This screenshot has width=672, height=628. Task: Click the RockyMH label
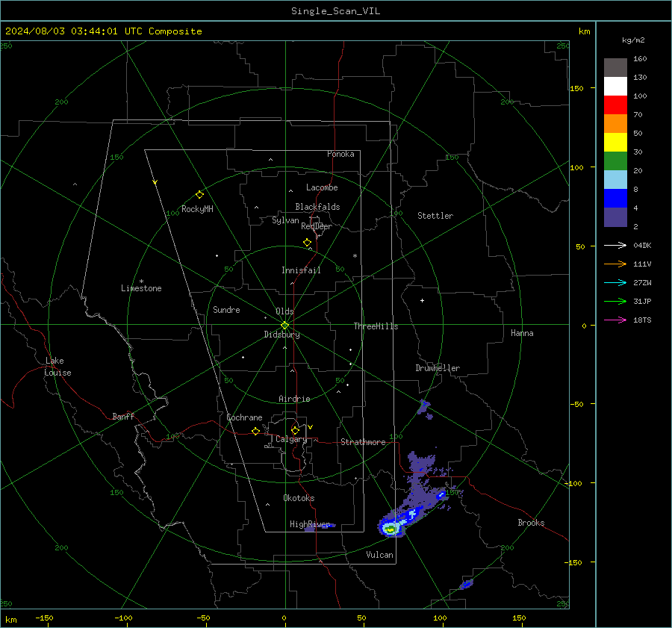click(197, 209)
